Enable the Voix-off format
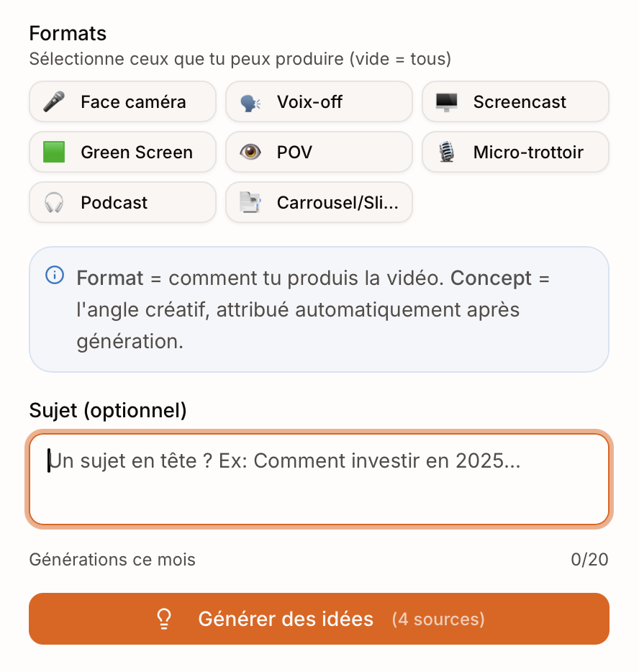 pyautogui.click(x=319, y=101)
